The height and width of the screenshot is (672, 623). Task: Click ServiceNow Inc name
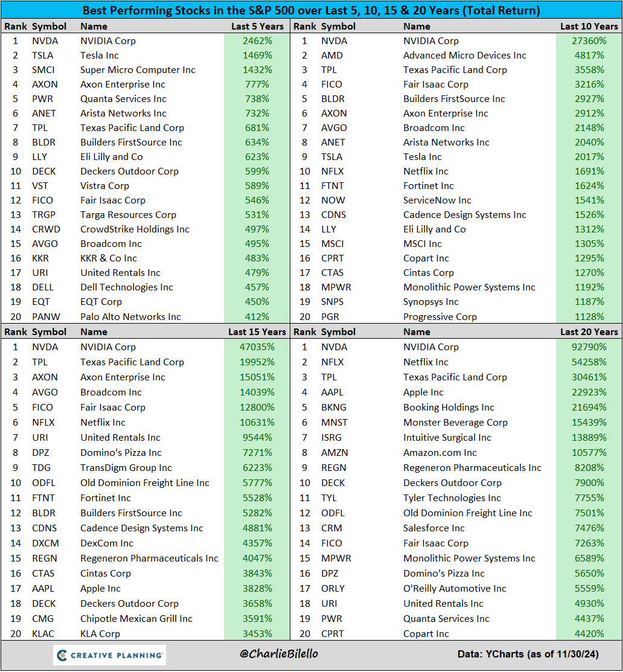(x=437, y=200)
